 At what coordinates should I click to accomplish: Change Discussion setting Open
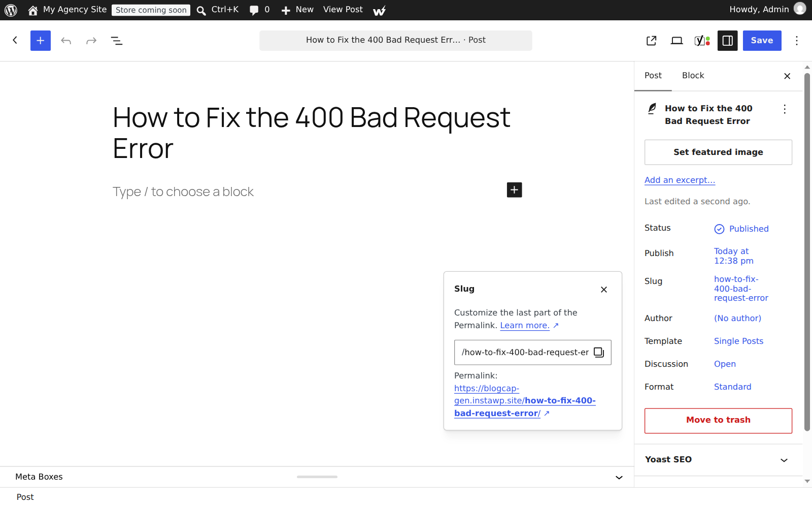pyautogui.click(x=725, y=364)
